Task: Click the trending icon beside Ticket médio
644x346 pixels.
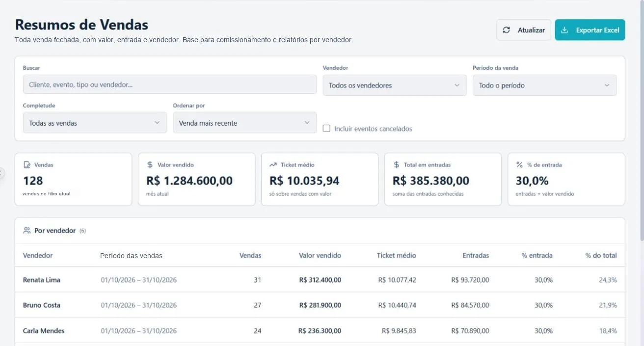Action: tap(273, 165)
